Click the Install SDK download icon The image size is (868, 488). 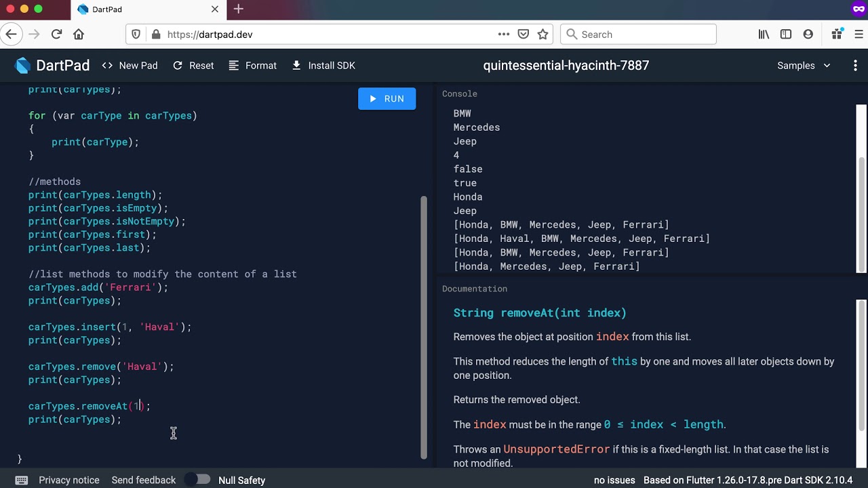tap(296, 66)
